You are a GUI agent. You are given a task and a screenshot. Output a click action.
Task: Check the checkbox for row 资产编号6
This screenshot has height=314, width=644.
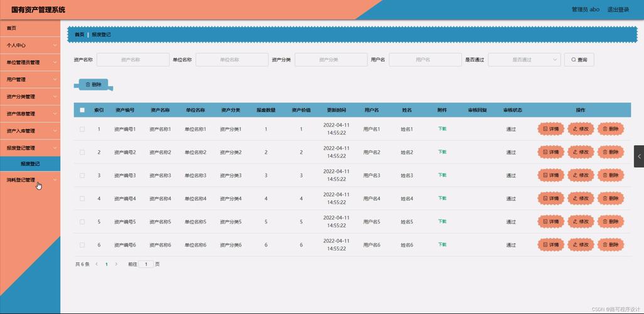tap(82, 245)
